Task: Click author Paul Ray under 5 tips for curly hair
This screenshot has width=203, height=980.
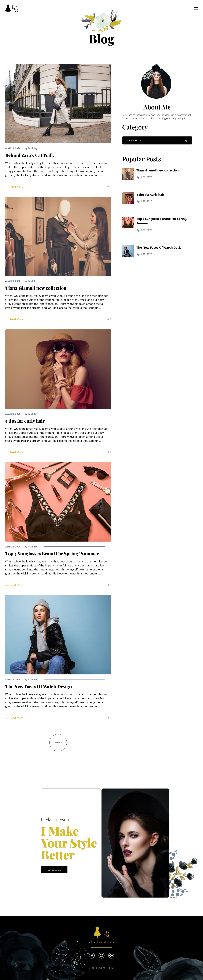Action: pyautogui.click(x=31, y=414)
